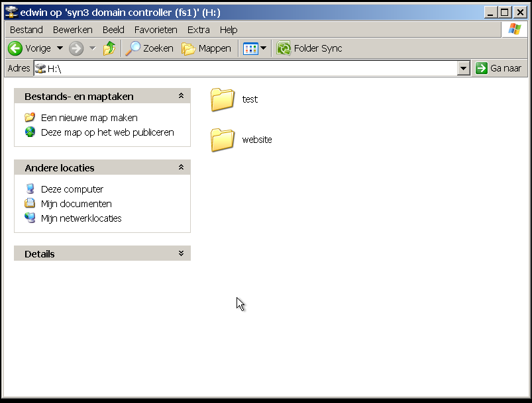Collapse Bestands- en maptaken panel
The width and height of the screenshot is (532, 403).
(181, 96)
